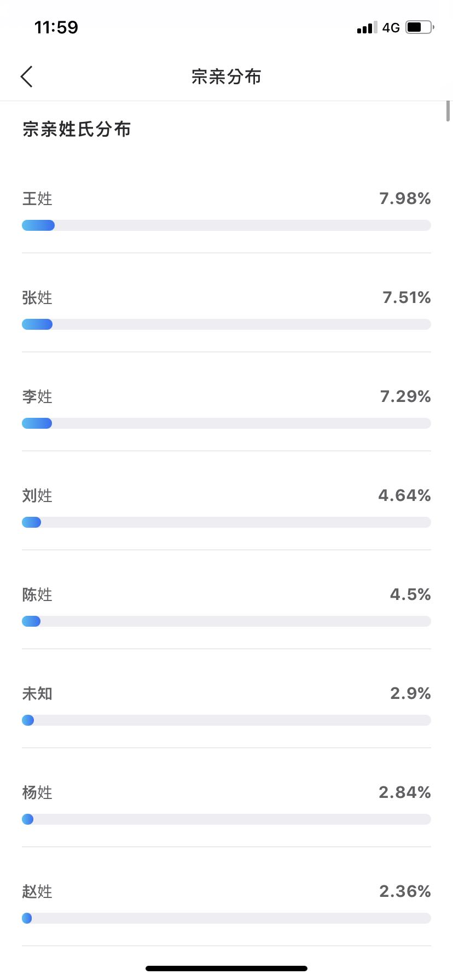Tap the cellular signal strength icon
The height and width of the screenshot is (980, 453).
point(367,27)
